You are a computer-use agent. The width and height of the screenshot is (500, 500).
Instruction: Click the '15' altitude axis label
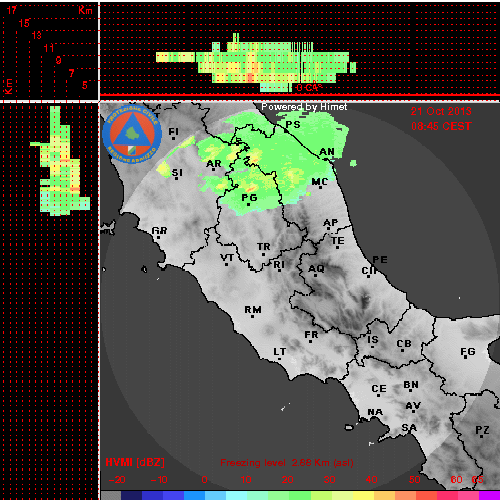[24, 23]
